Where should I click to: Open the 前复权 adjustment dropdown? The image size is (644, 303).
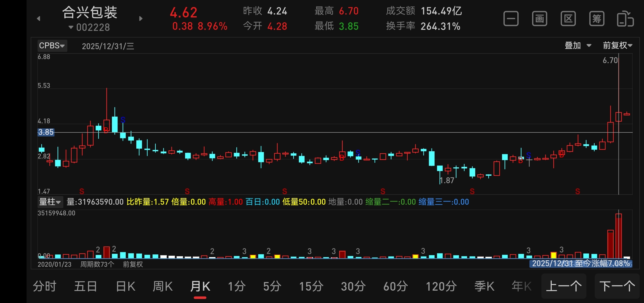pos(617,46)
